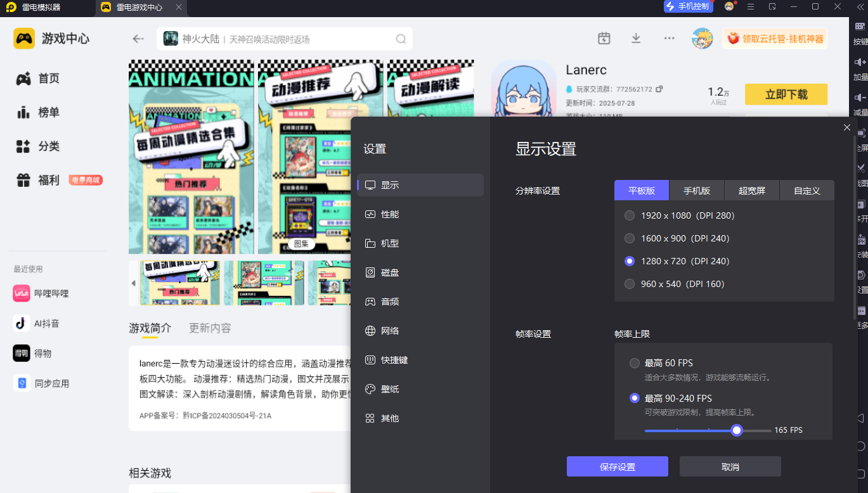868x493 pixels.
Task: Open the 手机控制 dropdown in title bar
Action: coord(688,6)
